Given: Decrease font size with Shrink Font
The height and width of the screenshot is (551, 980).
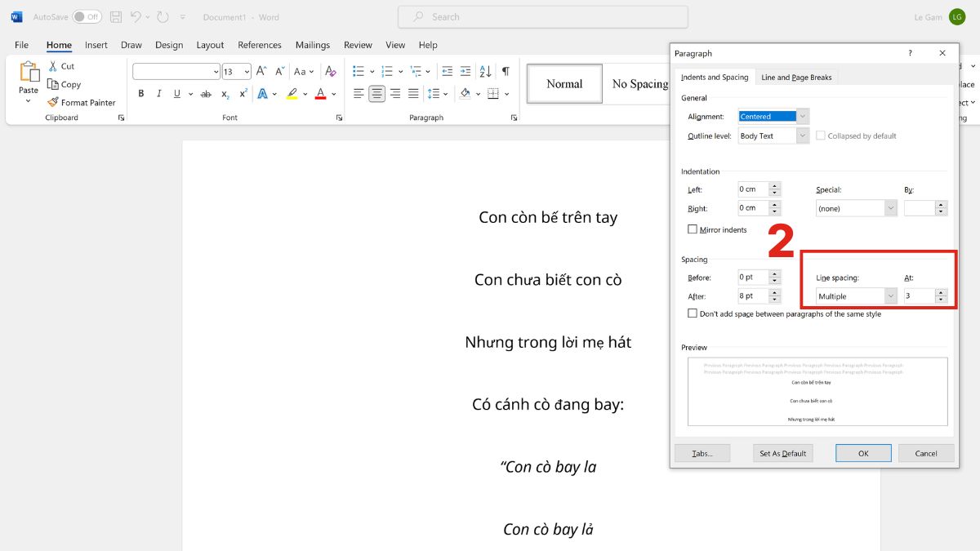Looking at the screenshot, I should click(x=280, y=72).
